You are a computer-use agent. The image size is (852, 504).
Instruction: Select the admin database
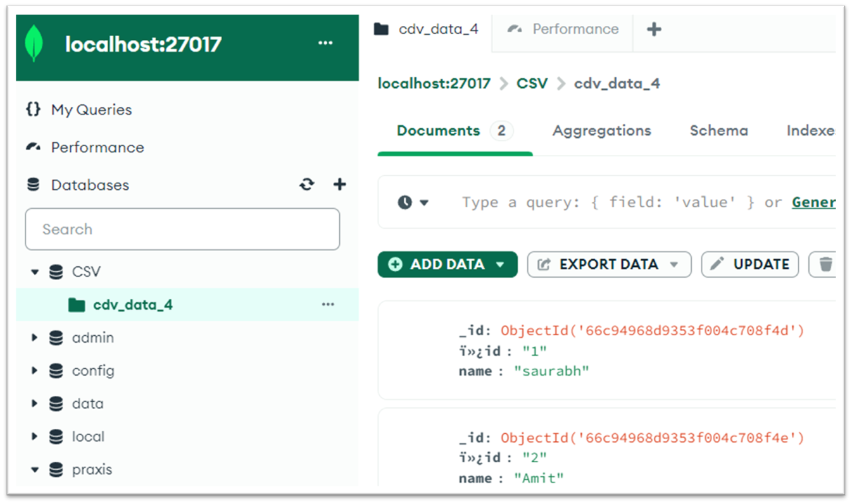tap(93, 338)
